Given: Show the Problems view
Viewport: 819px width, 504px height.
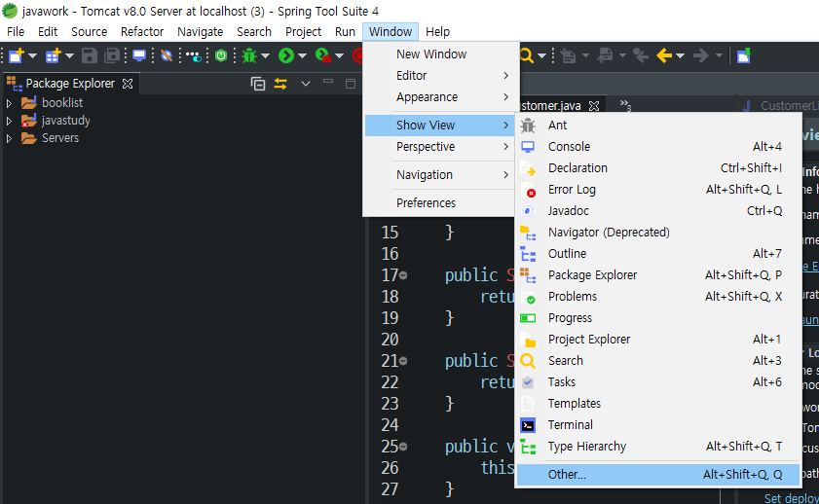Looking at the screenshot, I should [657, 297].
